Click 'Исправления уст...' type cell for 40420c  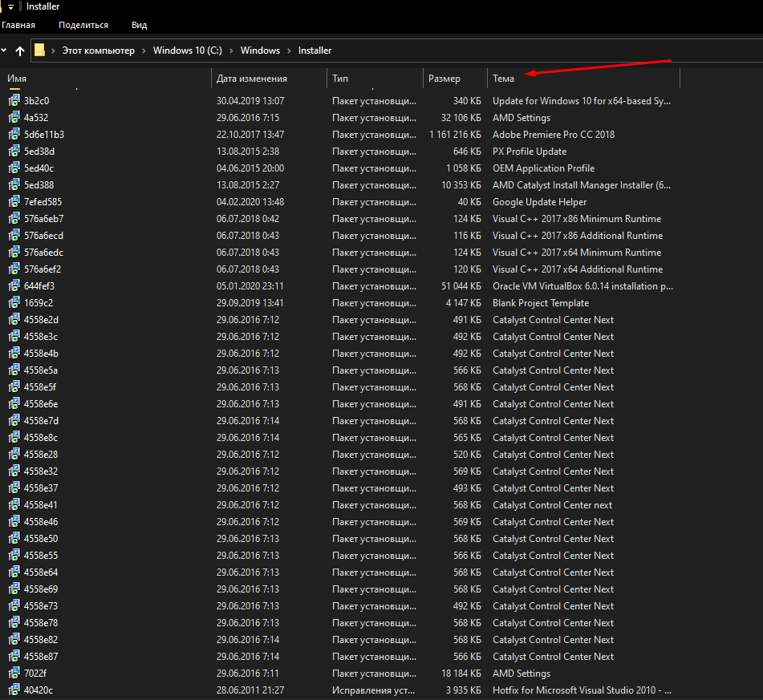[x=374, y=690]
